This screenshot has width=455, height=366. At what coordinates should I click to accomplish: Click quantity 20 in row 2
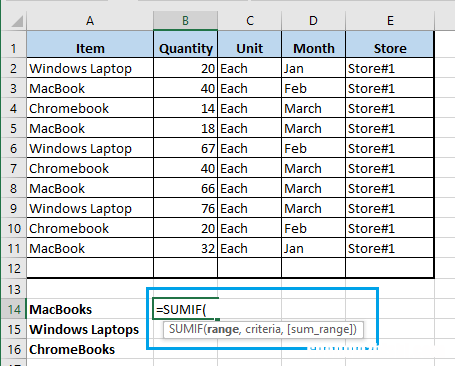coord(185,68)
